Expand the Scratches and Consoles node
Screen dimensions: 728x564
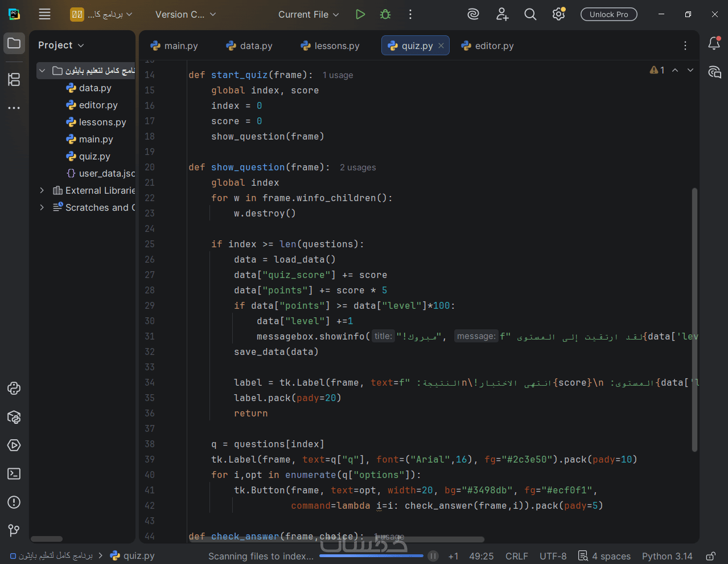42,207
